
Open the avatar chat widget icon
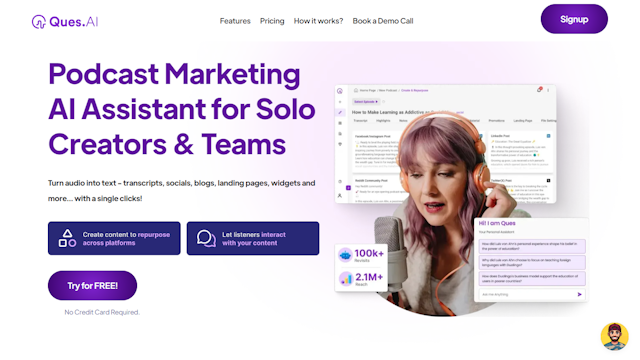614,337
